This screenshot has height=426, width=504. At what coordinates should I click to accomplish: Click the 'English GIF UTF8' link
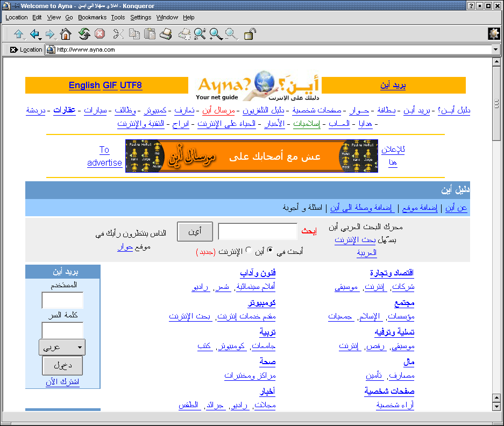[x=105, y=85]
